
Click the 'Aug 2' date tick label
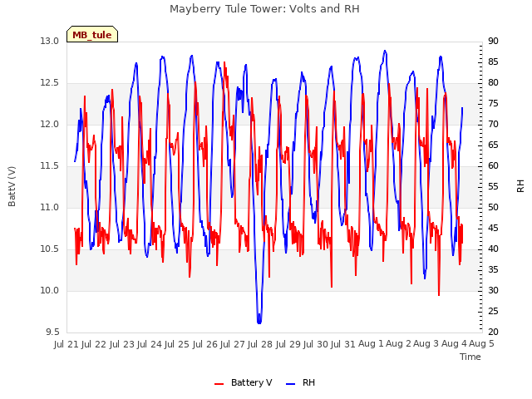398,343
